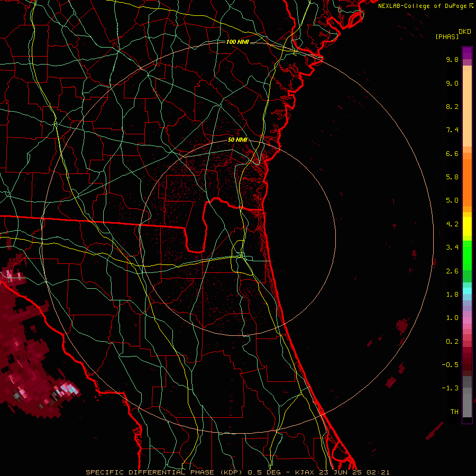The height and width of the screenshot is (476, 476).
Task: Click the TH threshold label
Action: [x=454, y=412]
